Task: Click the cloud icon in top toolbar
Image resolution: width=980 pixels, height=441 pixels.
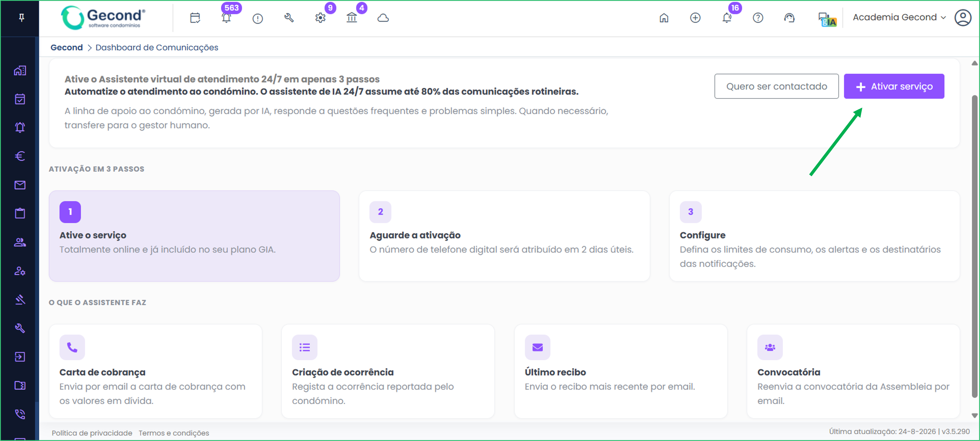Action: 383,18
